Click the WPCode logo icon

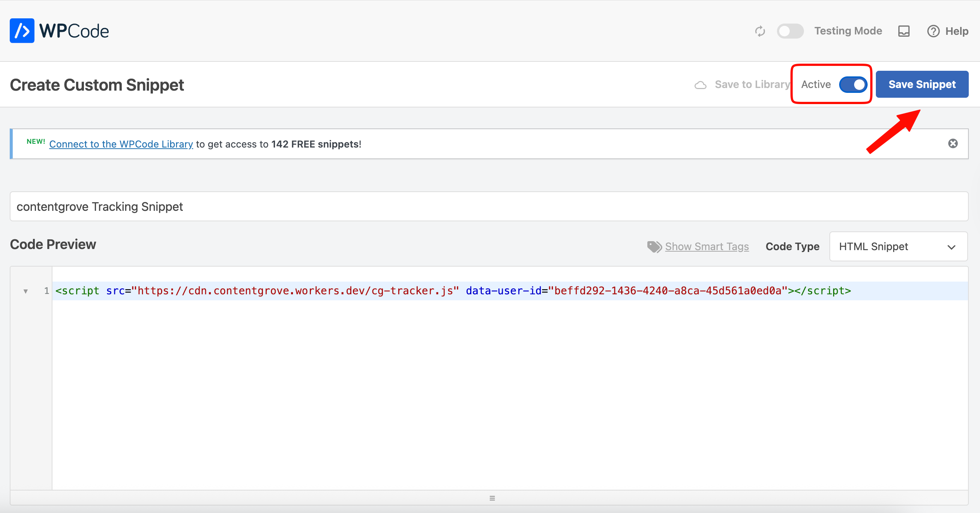[x=22, y=31]
